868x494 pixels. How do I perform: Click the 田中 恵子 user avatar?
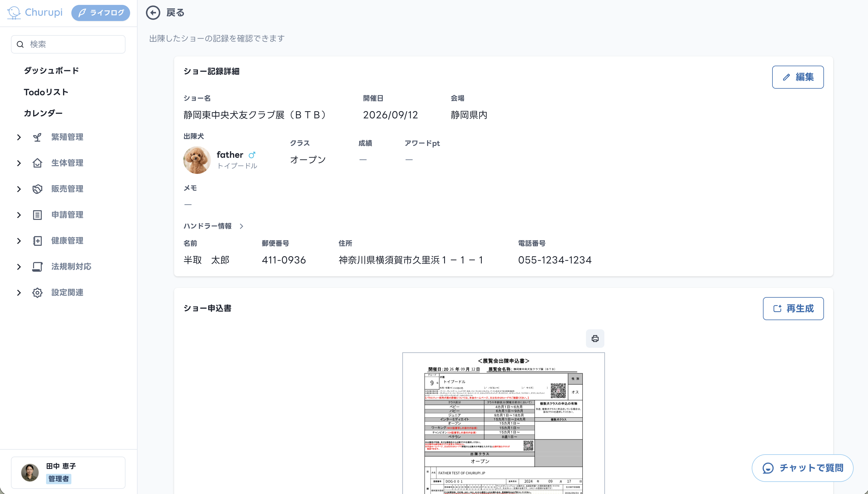click(30, 472)
